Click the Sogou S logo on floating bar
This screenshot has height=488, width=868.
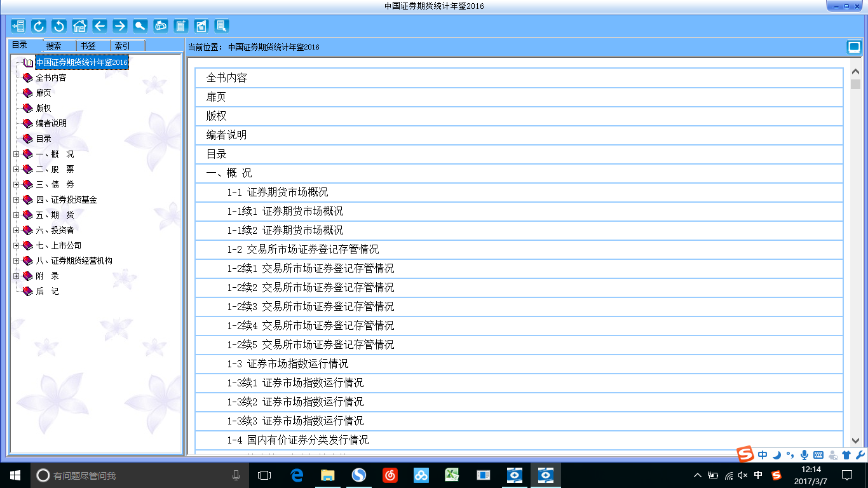745,454
